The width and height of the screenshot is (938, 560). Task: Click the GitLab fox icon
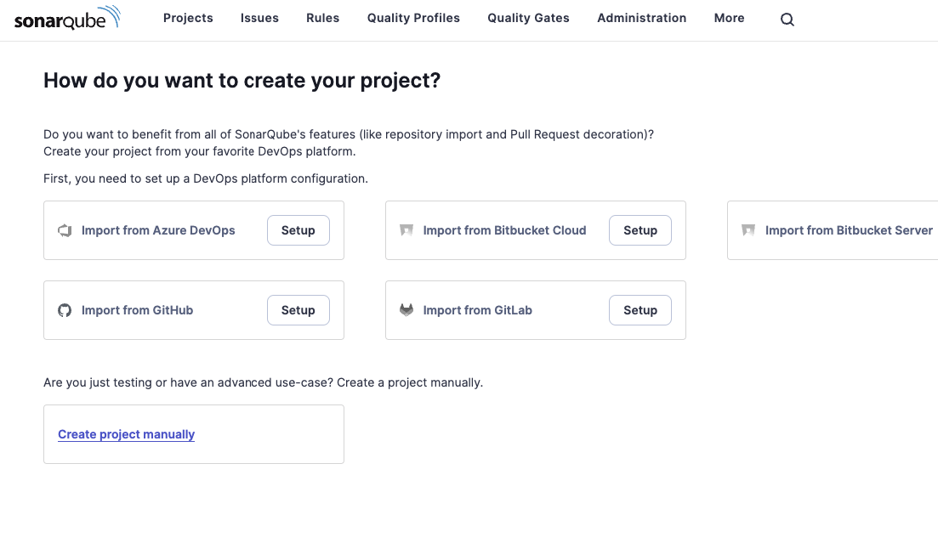pos(406,309)
